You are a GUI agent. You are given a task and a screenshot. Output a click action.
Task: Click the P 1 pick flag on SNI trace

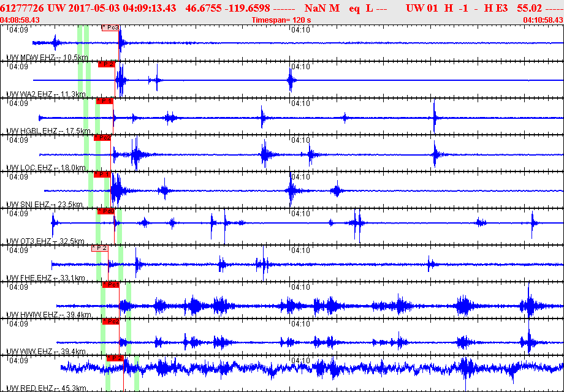click(102, 175)
